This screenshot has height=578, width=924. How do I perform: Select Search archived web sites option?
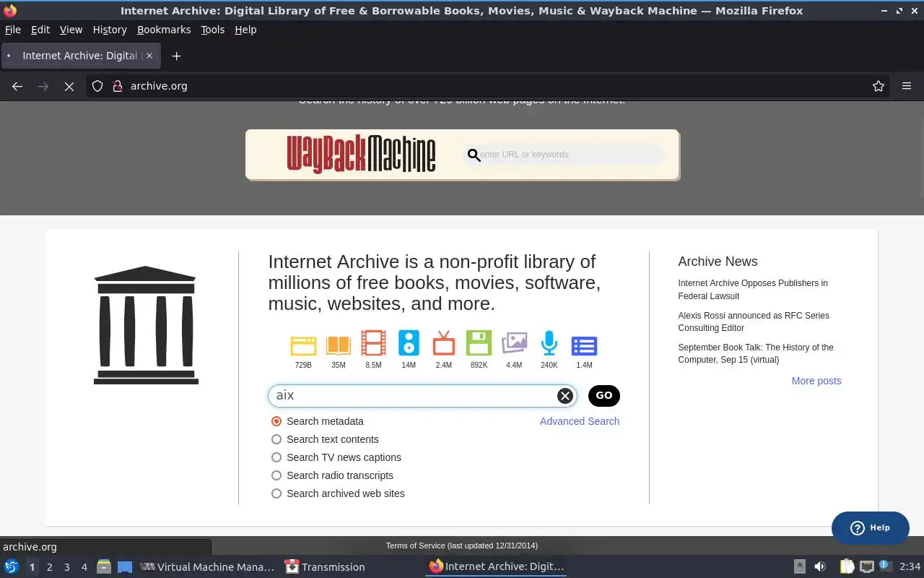(276, 493)
